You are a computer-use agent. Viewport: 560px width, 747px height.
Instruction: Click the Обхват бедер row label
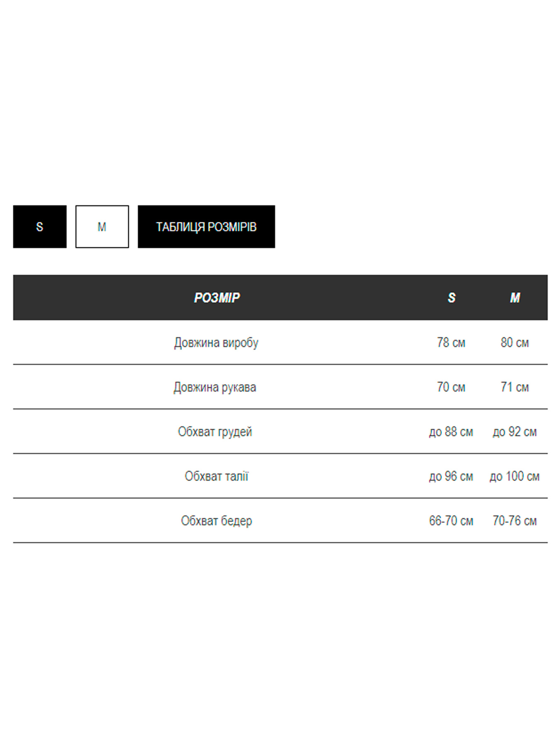click(216, 520)
